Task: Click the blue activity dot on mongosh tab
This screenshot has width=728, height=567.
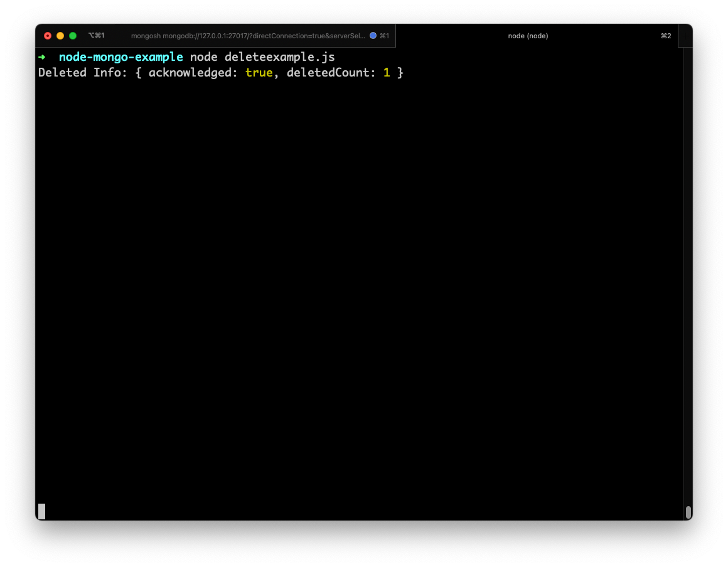Action: click(x=373, y=36)
